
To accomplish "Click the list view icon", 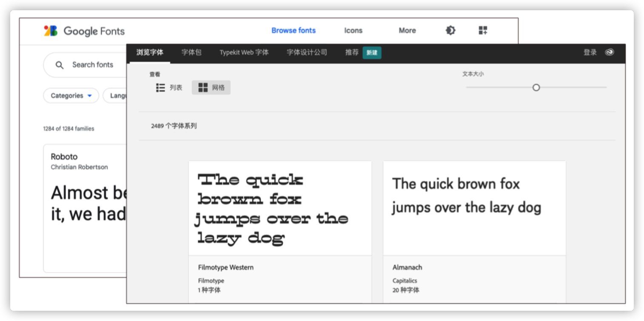I will tap(160, 88).
